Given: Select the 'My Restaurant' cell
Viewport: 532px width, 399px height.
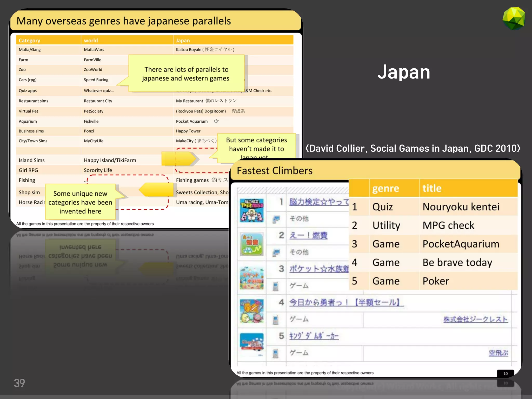Looking at the screenshot, I should [233, 101].
